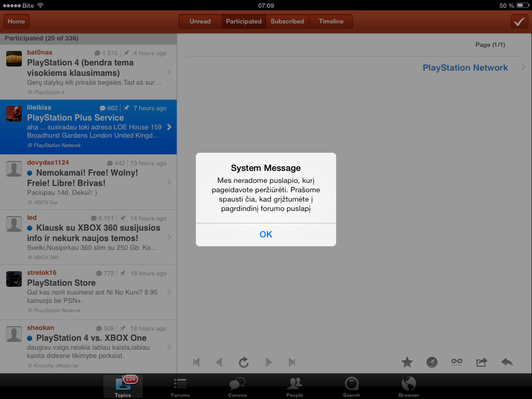This screenshot has width=532, height=399.
Task: Open chevron for PlayStation 4 bendra tema
Action: [169, 72]
